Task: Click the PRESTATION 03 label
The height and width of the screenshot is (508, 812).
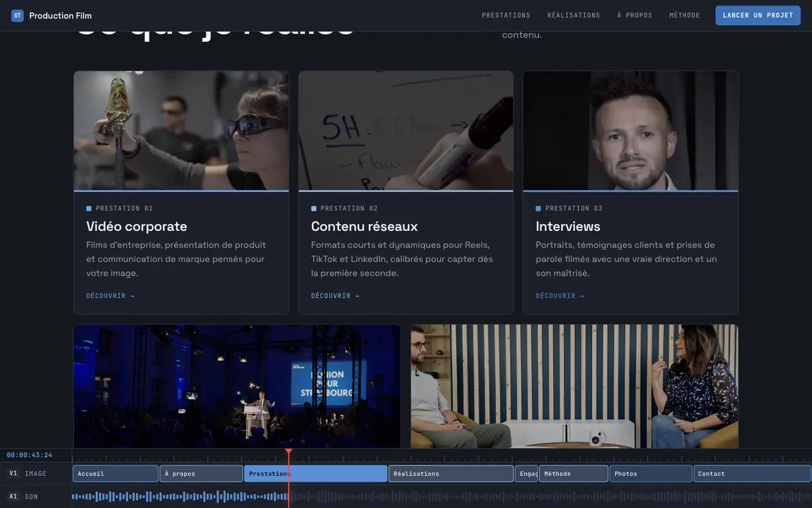Action: [574, 209]
